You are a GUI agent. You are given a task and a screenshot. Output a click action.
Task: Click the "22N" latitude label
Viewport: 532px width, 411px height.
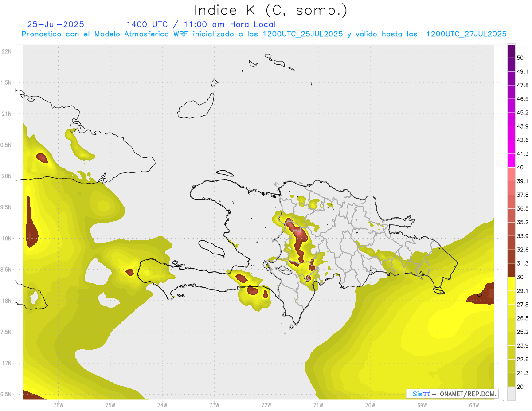(x=7, y=51)
